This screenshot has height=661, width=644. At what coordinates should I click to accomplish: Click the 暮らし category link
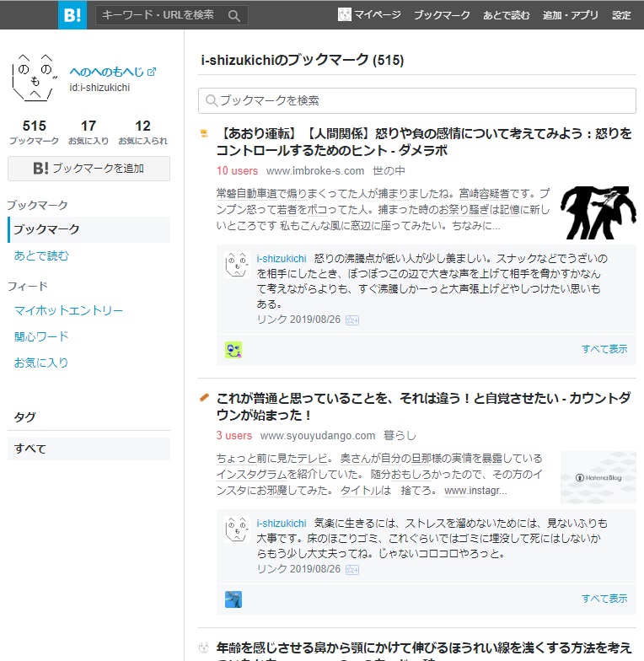point(400,435)
